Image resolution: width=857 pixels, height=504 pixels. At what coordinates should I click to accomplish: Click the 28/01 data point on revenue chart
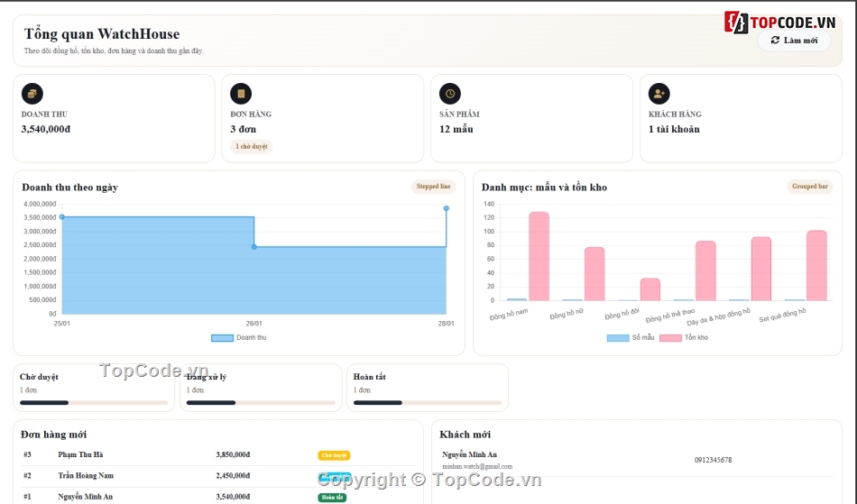446,208
